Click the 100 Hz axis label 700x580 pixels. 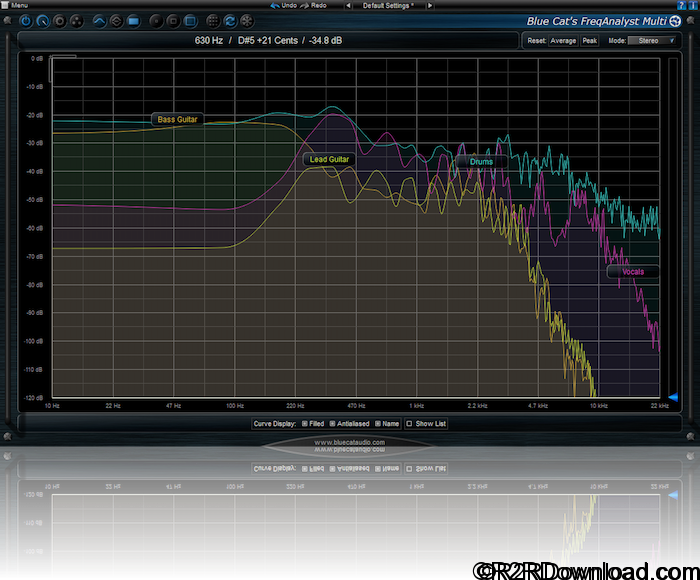[235, 406]
